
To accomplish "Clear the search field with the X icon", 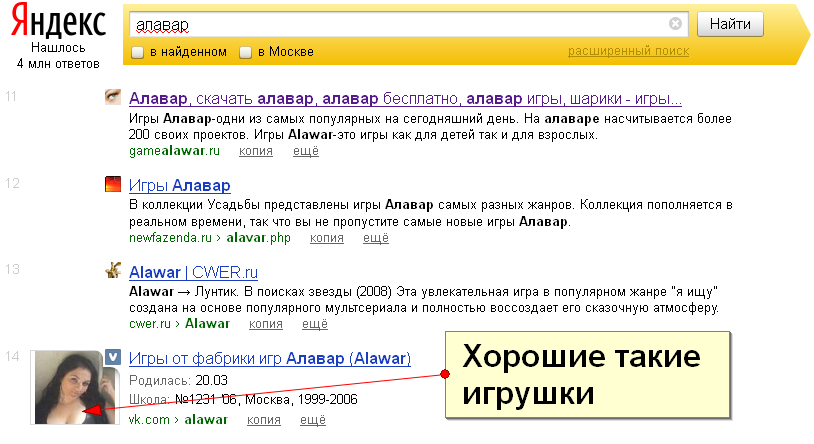I will coord(676,24).
